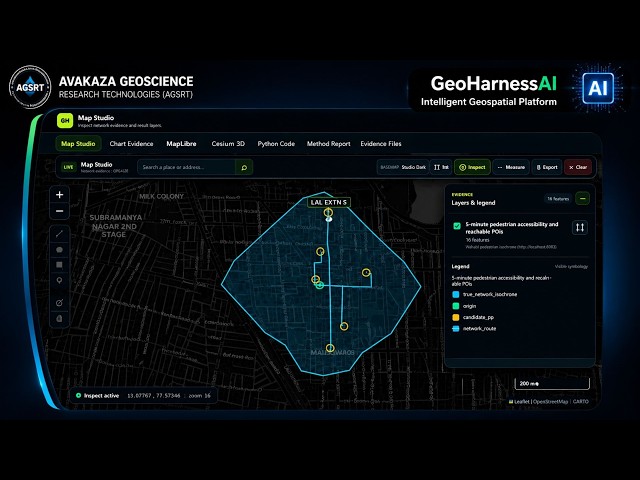This screenshot has width=640, height=480.
Task: Select the place marker tool
Action: pos(59,280)
